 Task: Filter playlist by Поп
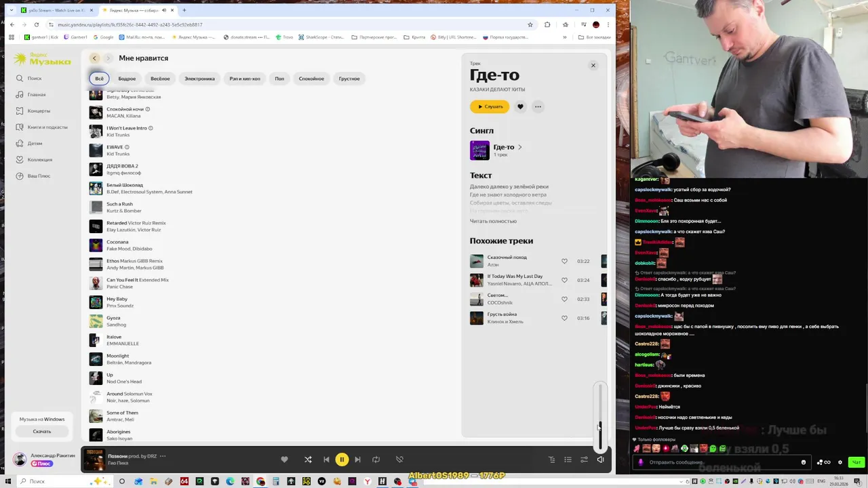click(x=279, y=79)
